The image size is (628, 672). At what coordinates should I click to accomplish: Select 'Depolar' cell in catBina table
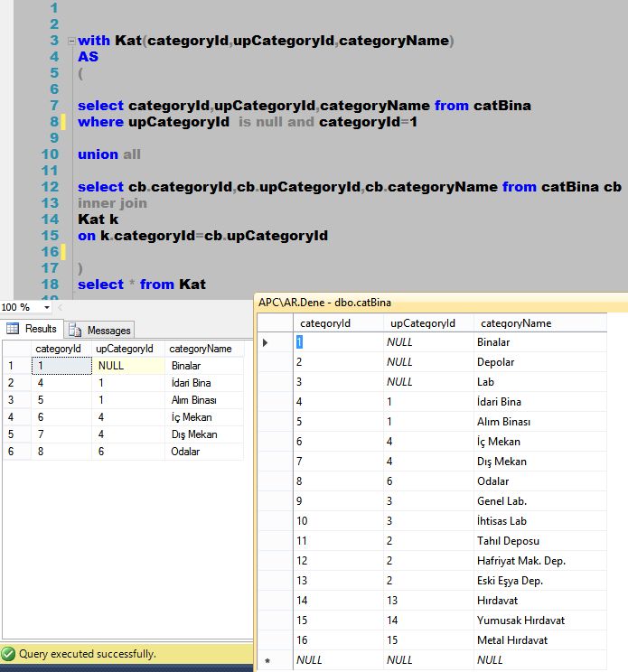click(x=540, y=362)
